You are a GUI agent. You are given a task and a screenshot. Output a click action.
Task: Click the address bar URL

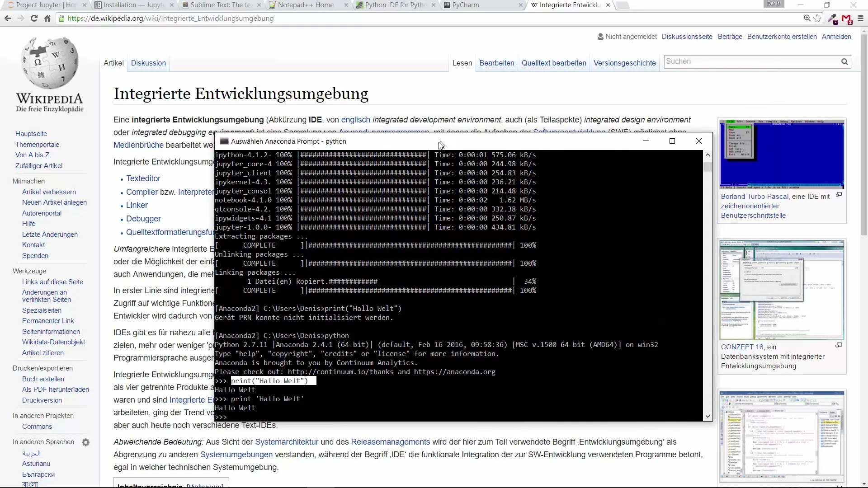170,19
